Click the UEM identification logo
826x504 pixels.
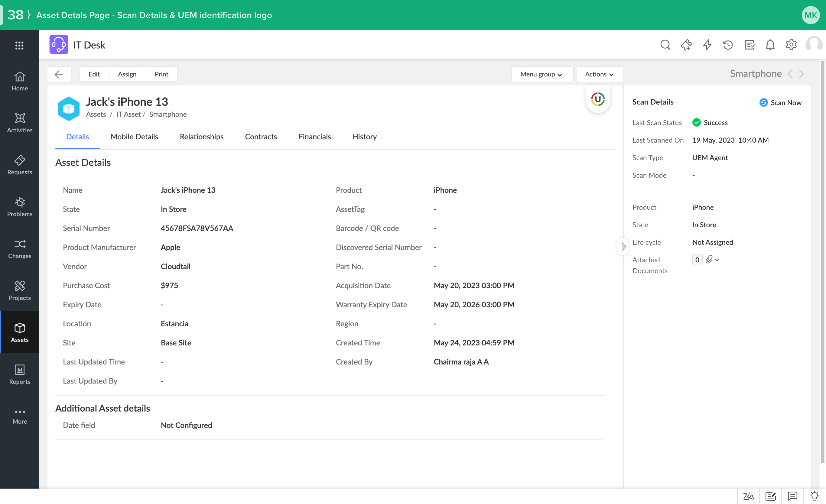(598, 99)
